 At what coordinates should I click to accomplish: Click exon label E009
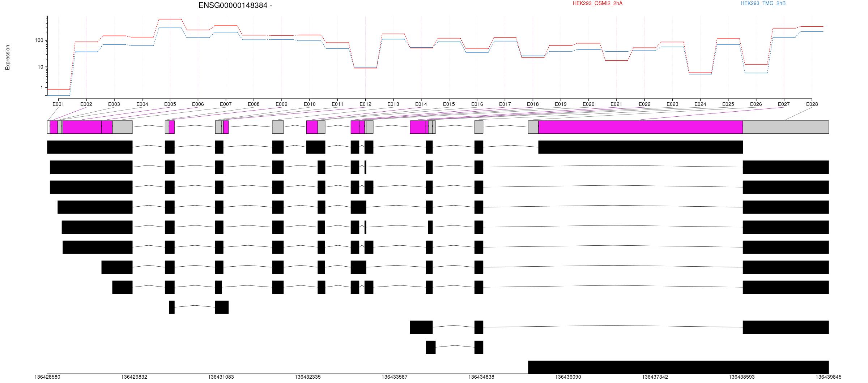(281, 104)
